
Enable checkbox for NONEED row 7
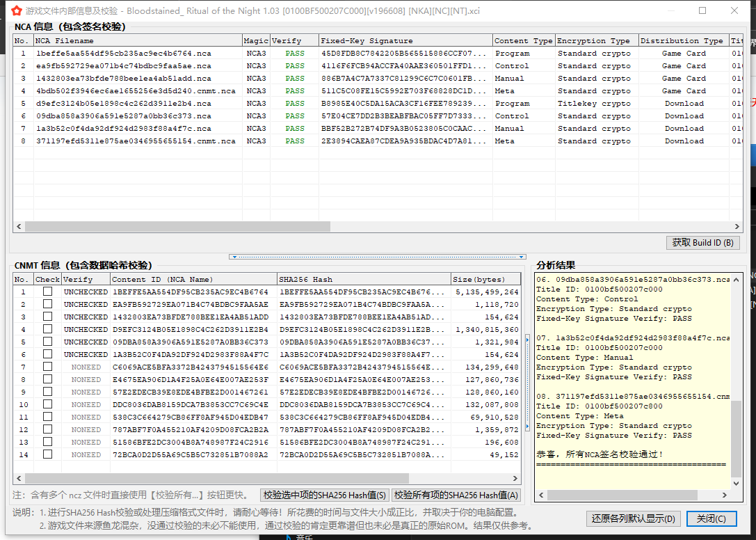point(47,367)
